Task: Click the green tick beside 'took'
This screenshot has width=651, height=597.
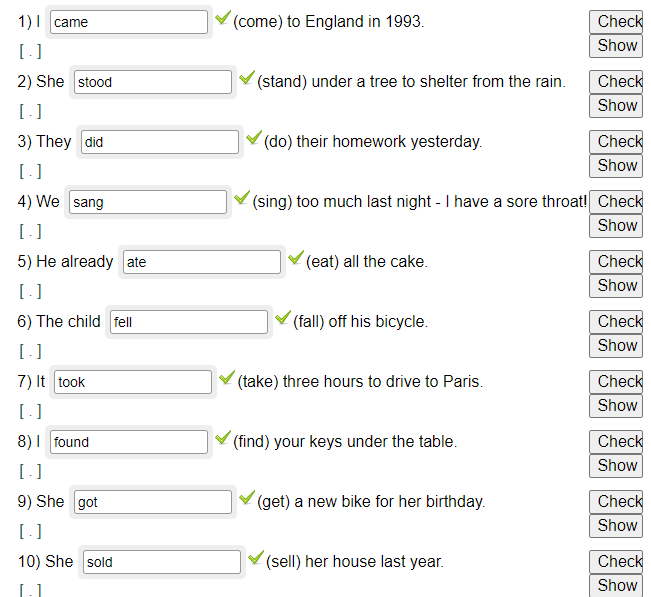Action: click(x=226, y=379)
